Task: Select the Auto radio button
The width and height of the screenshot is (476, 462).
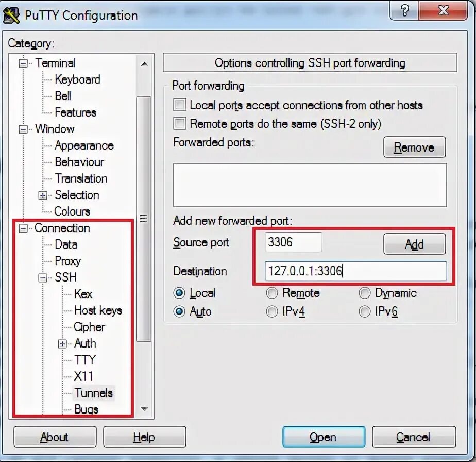Action: click(179, 311)
